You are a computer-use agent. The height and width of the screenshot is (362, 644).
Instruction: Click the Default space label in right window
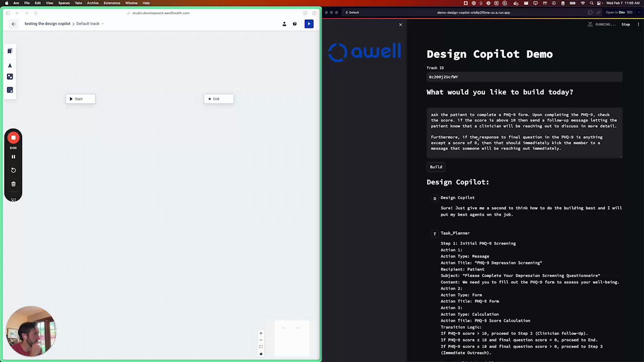[x=352, y=13]
